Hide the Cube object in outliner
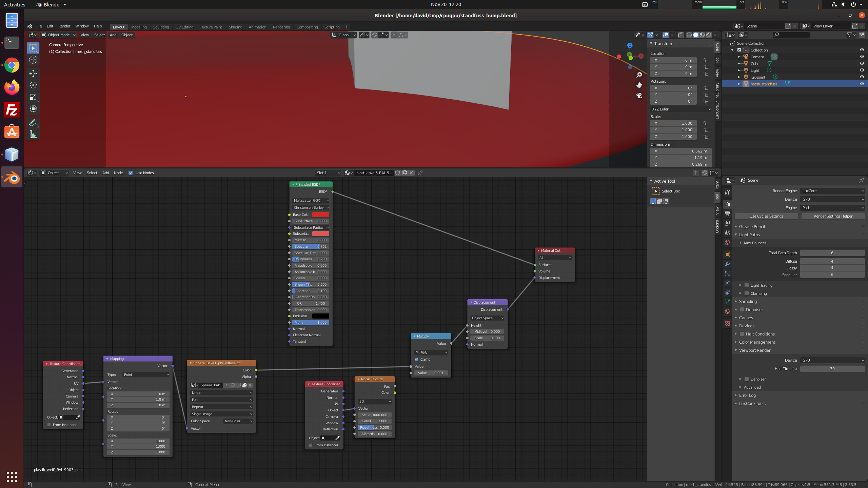The height and width of the screenshot is (488, 868). 862,63
